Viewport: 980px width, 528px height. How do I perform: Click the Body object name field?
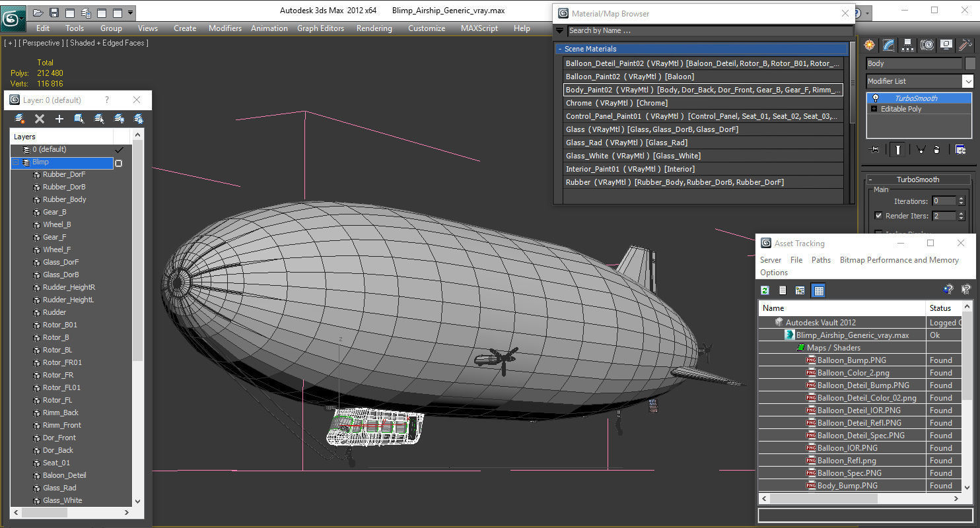tap(914, 63)
